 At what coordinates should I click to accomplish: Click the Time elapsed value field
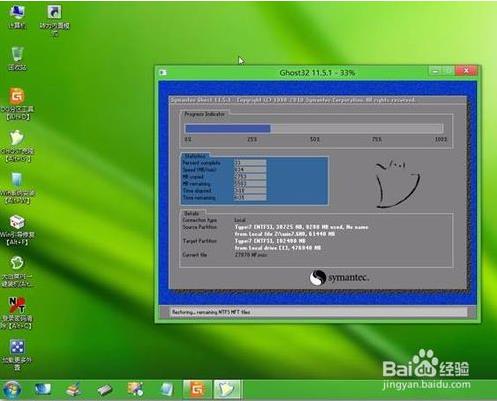coord(250,191)
